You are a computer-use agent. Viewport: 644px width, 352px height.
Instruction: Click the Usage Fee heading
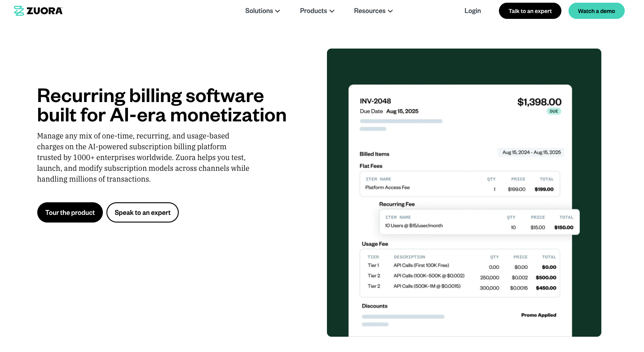pyautogui.click(x=375, y=244)
